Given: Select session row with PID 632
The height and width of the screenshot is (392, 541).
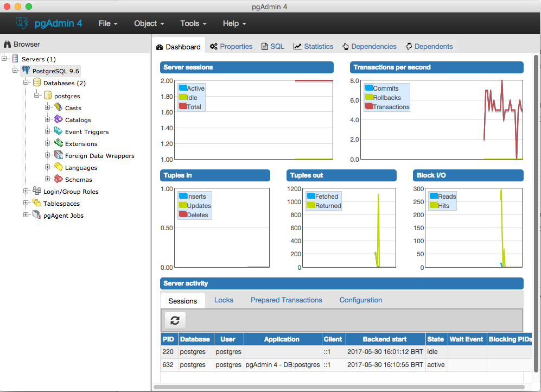Looking at the screenshot, I should point(346,365).
